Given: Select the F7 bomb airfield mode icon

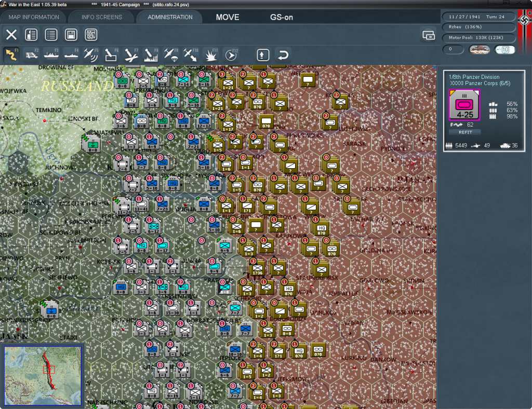Looking at the screenshot, I should 131,54.
